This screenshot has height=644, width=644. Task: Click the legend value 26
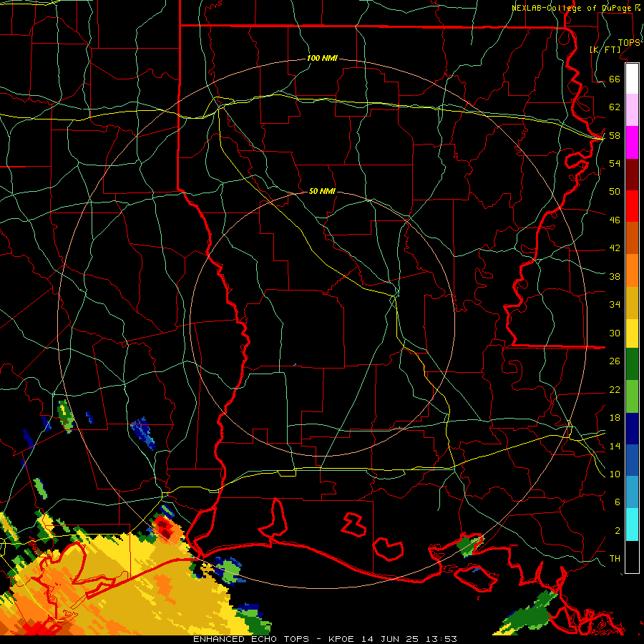click(615, 361)
